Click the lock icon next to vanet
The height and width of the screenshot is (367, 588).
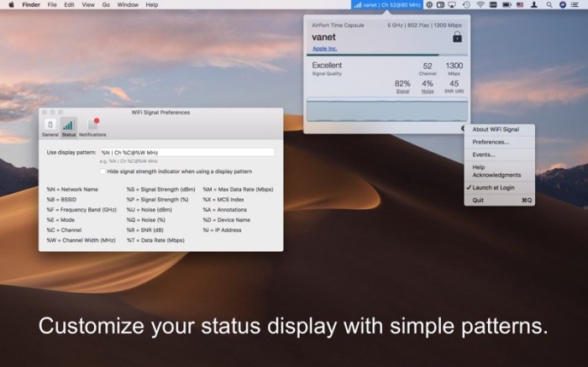(457, 38)
